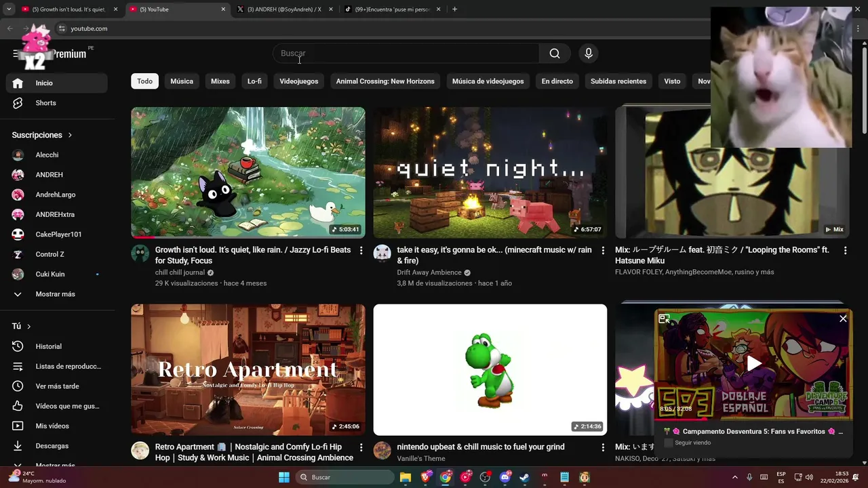Show hidden system tray icons
Screen dimensions: 868x488
pyautogui.click(x=734, y=477)
